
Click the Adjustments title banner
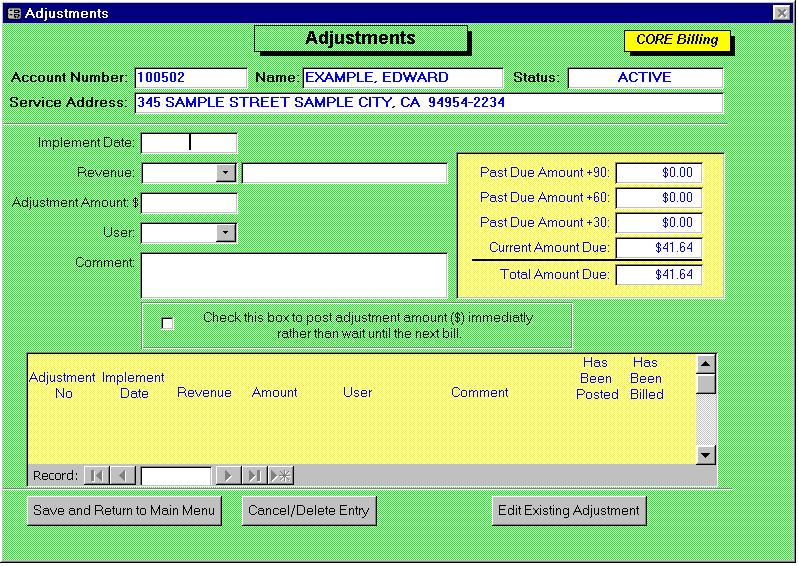(360, 39)
